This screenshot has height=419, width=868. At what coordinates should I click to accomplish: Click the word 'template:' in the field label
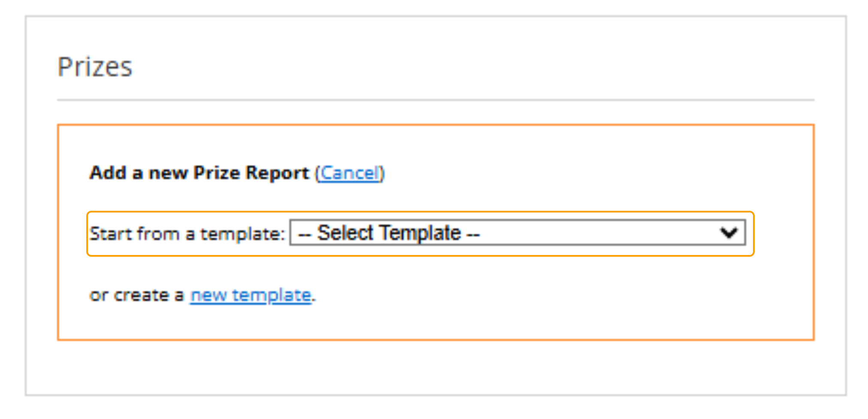pos(242,234)
